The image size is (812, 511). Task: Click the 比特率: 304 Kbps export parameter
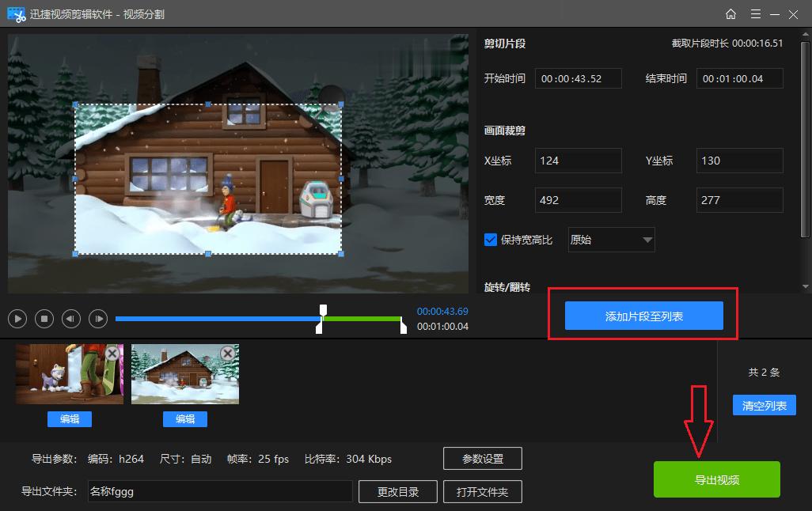coord(348,459)
